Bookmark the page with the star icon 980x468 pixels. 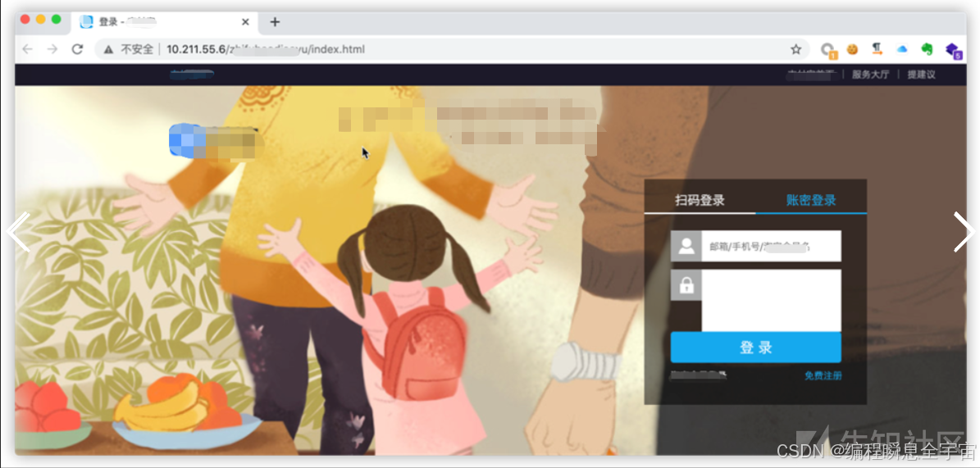coord(795,49)
